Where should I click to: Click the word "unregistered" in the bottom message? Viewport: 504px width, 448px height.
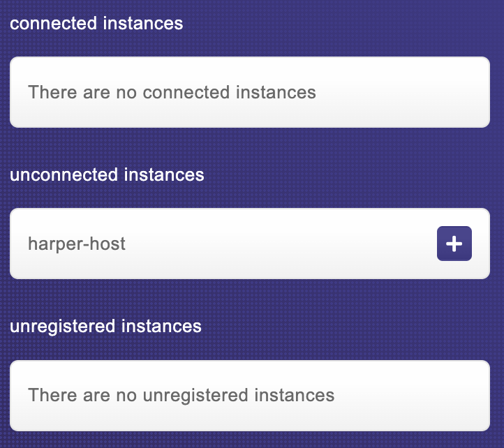(x=185, y=396)
